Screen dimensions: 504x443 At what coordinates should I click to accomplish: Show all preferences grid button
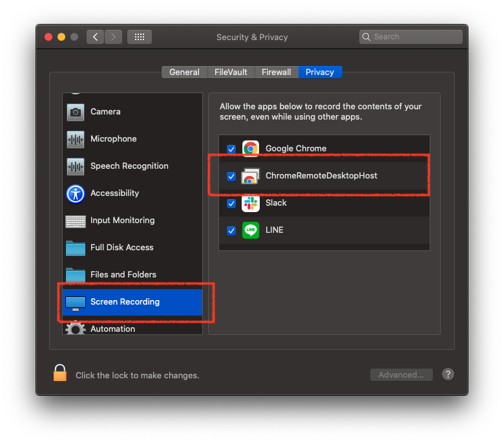point(140,37)
